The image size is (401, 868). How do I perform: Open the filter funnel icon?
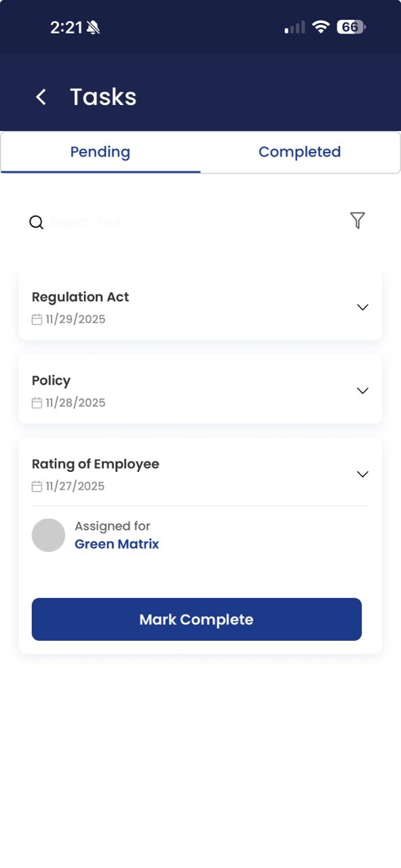tap(358, 220)
